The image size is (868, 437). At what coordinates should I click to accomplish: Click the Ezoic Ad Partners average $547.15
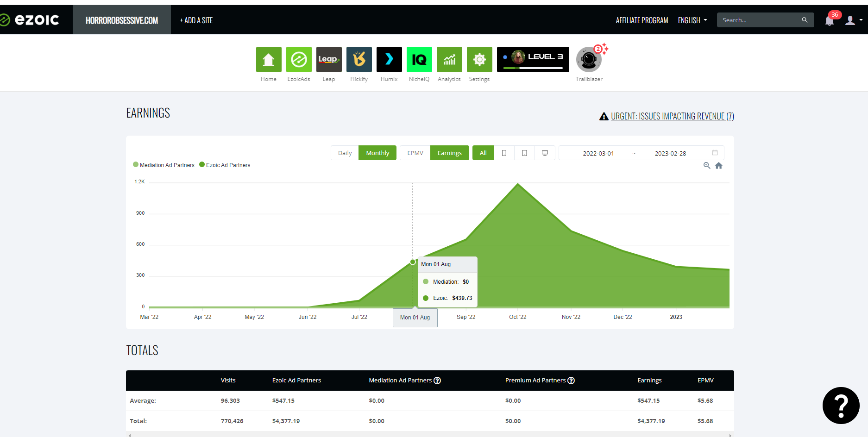(283, 401)
